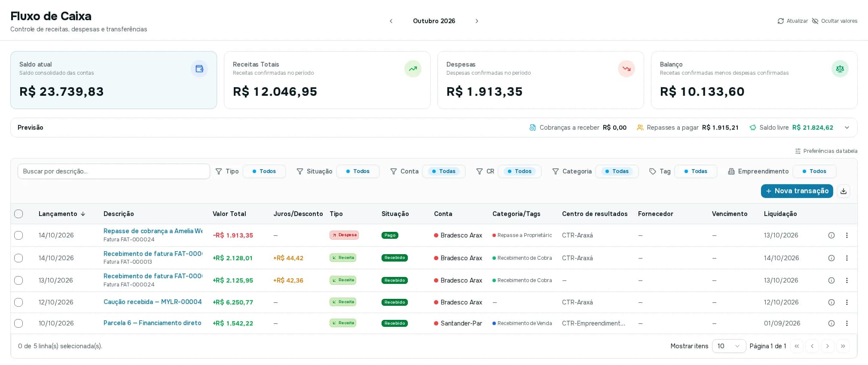The width and height of the screenshot is (868, 365).
Task: Open the Parcela 6 — Financiamento direto link
Action: point(153,323)
